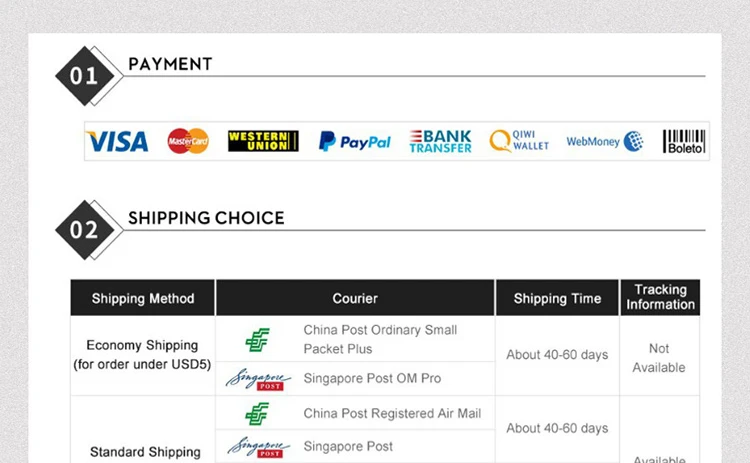Click the 01 diamond badge

[85, 75]
